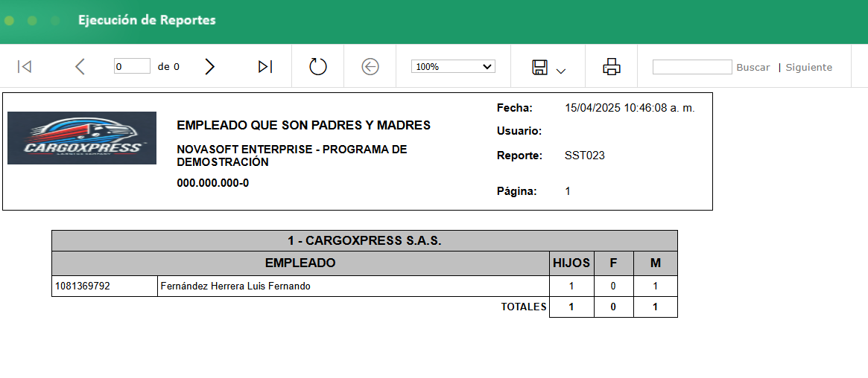Click the report code SST023
868x378 pixels.
[x=585, y=156]
